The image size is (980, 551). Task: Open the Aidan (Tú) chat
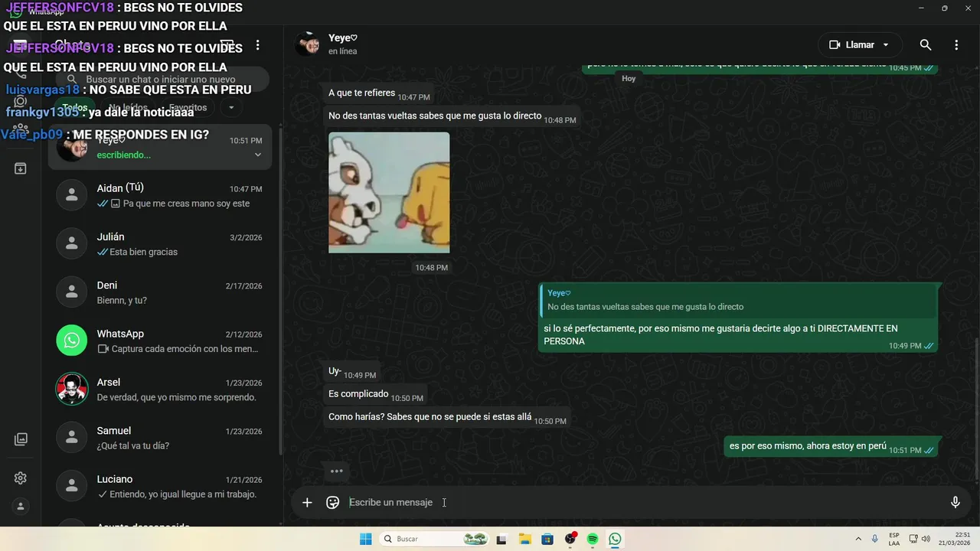(x=159, y=195)
